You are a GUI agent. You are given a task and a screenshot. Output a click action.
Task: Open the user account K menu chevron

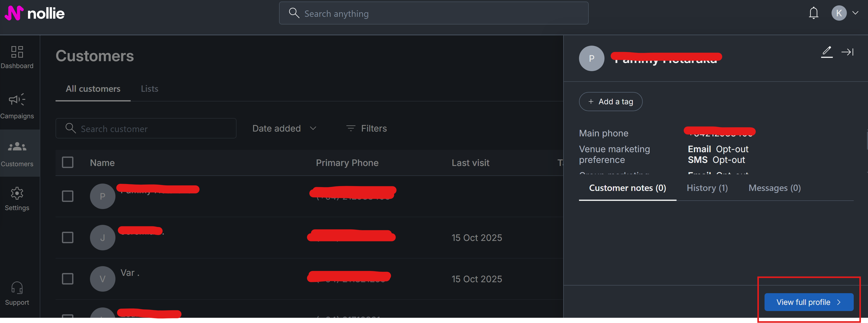(x=855, y=13)
